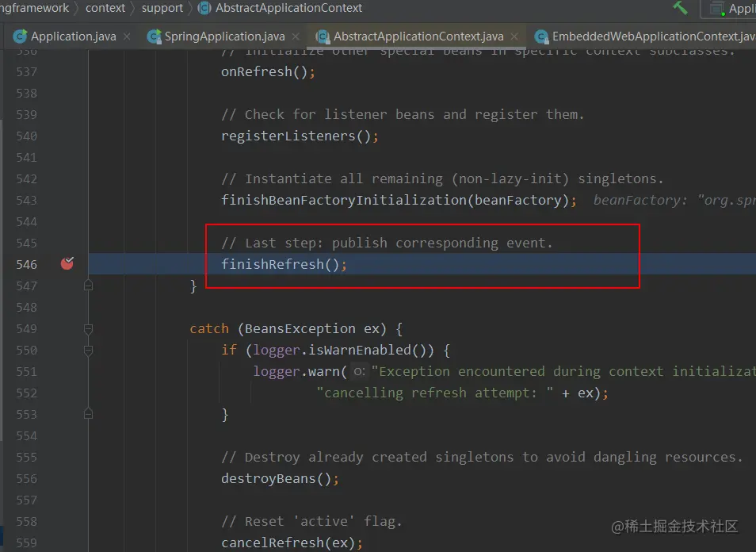
Task: Select the AbstractApplicationContext.java tab
Action: 418,36
